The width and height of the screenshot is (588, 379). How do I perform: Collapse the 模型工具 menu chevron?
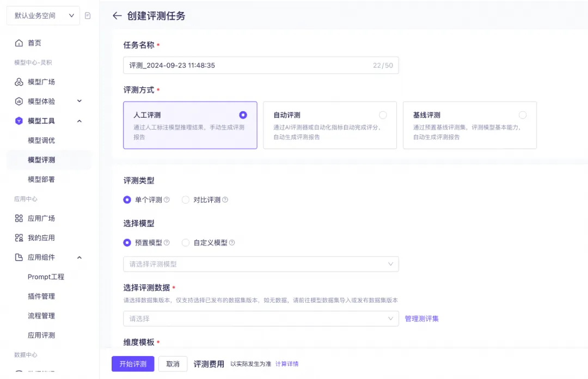point(79,121)
